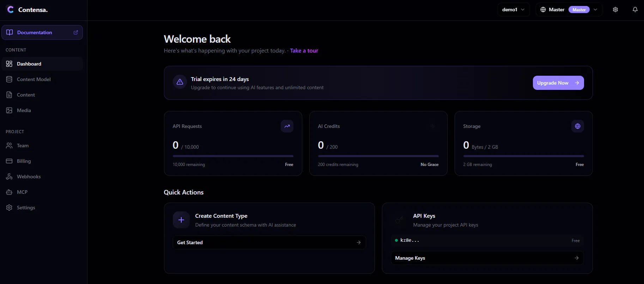Select the kz8e... API key row
This screenshot has width=644, height=284.
487,240
